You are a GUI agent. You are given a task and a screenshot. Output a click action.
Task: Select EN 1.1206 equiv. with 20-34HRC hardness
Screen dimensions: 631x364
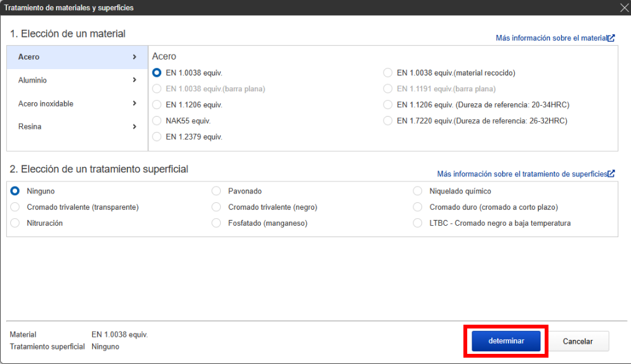[388, 105]
